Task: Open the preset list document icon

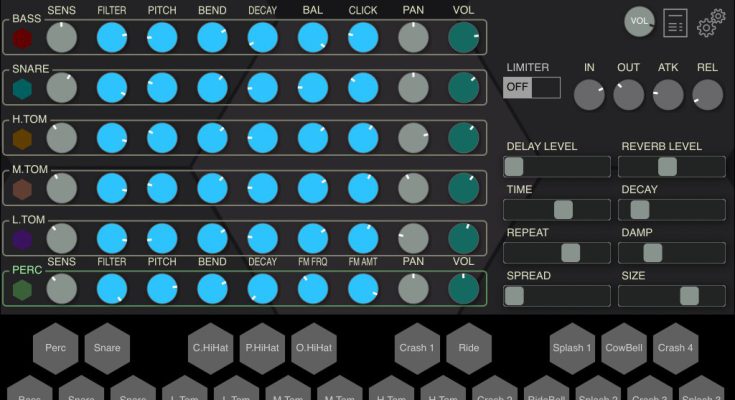Action: click(675, 23)
